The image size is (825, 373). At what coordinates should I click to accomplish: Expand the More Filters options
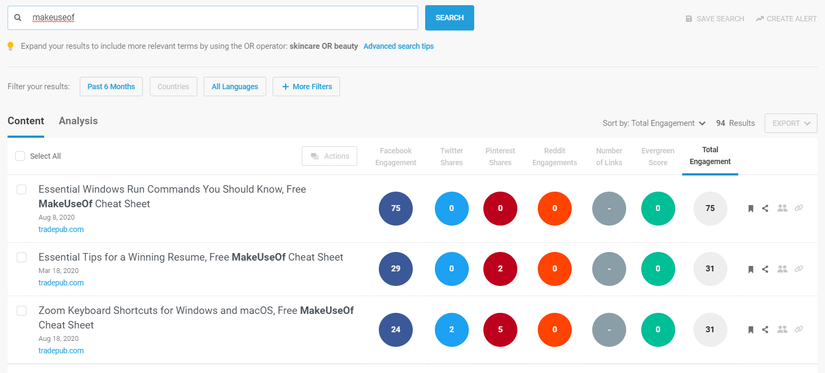coord(306,87)
